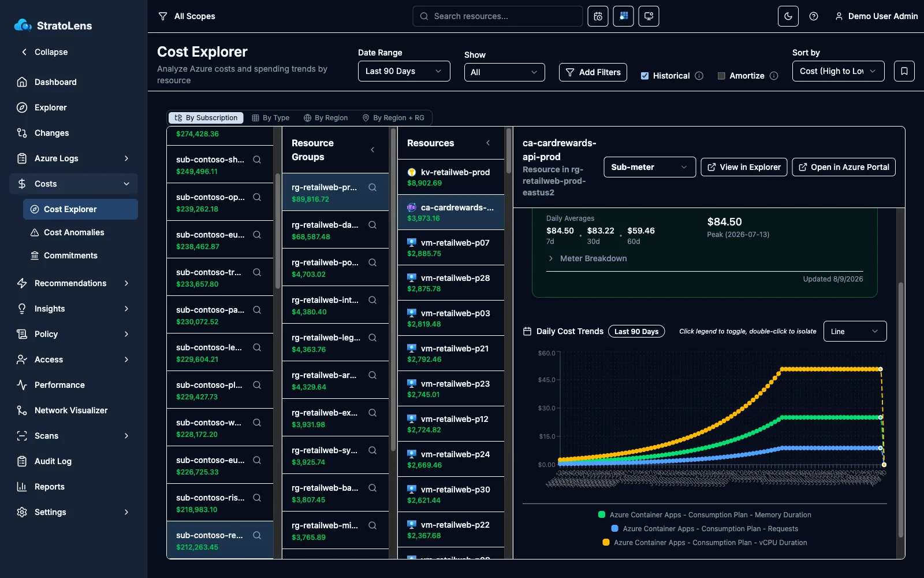The height and width of the screenshot is (578, 924).
Task: Collapse the Resource Groups column arrow
Action: click(372, 150)
